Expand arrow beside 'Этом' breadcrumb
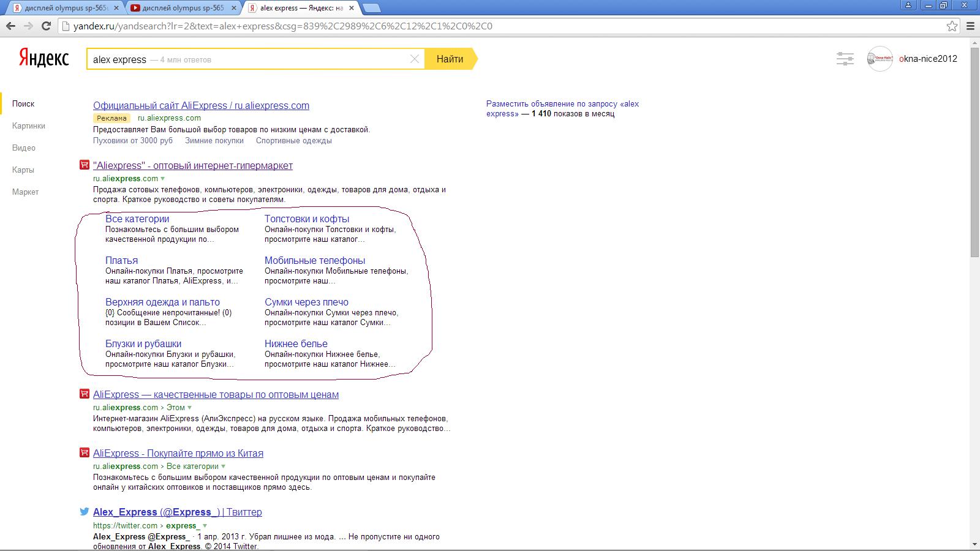980x551 pixels. pyautogui.click(x=190, y=408)
